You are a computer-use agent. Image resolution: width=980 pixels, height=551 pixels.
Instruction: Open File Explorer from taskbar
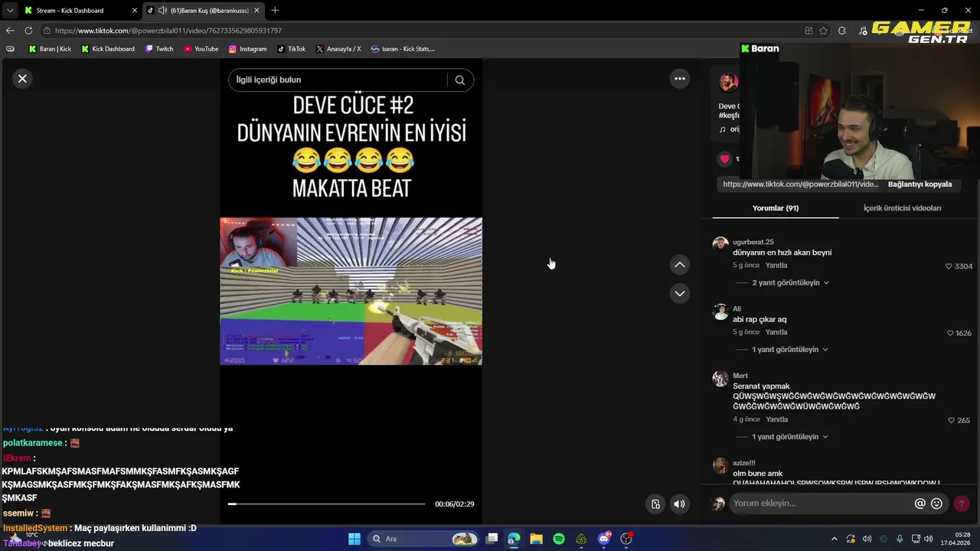pos(536,539)
